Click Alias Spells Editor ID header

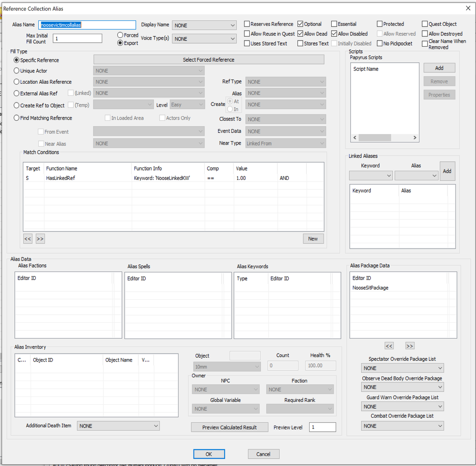coord(174,279)
